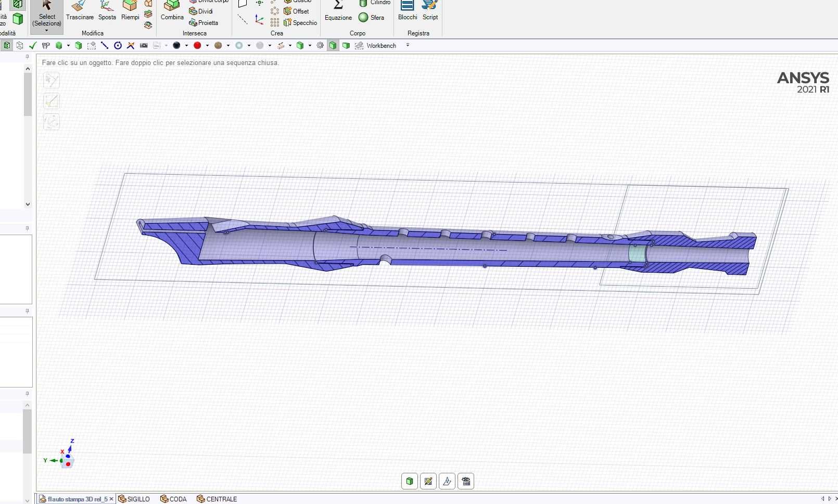
Task: Click the rectangular pattern tool in Crea group
Action: [275, 22]
